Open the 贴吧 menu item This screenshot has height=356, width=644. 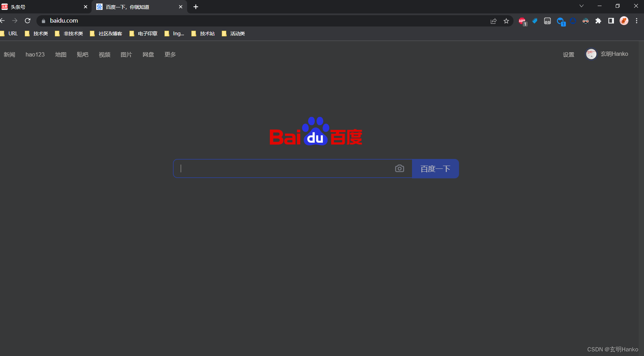82,54
